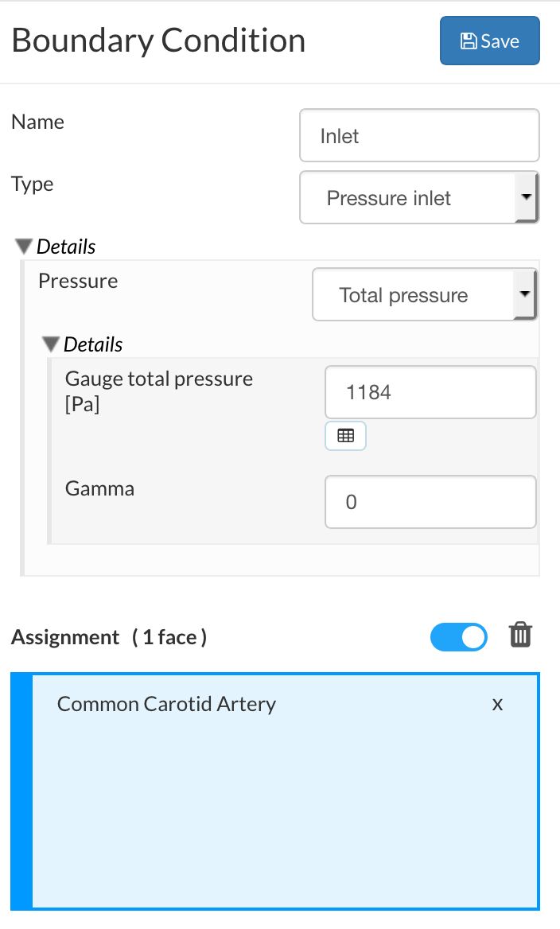Screen dimensions: 560x929
Task: Open the table input icon for pressure
Action: (345, 436)
